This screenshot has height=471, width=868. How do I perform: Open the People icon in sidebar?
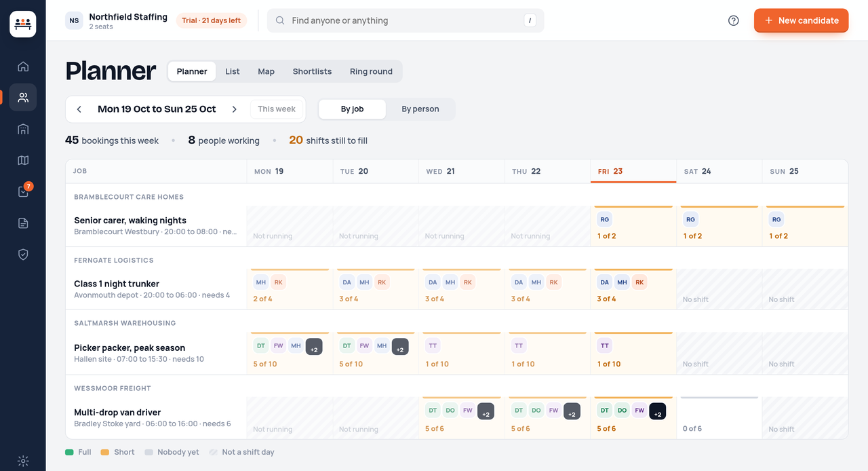(23, 97)
